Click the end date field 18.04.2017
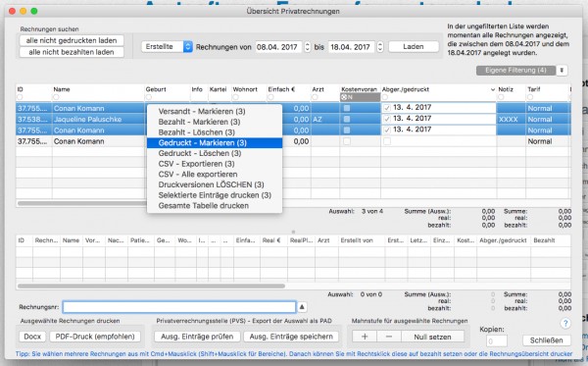 click(352, 47)
